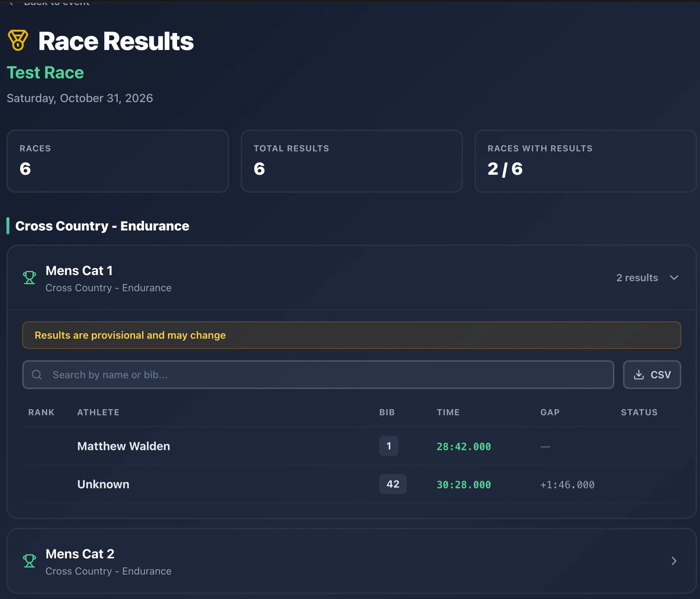
Task: Click the gap value +1:46.000
Action: pyautogui.click(x=567, y=485)
